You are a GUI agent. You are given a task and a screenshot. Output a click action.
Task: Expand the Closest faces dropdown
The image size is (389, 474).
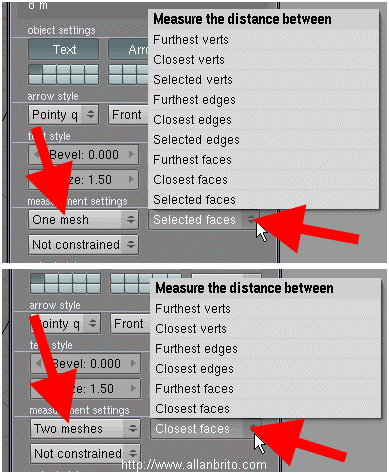tap(206, 429)
